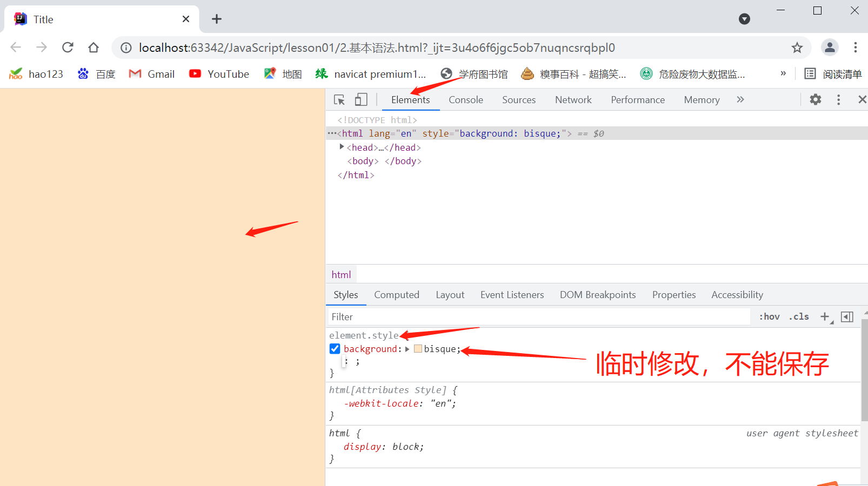Open the YouTube bookmark
The width and height of the screenshot is (868, 486).
click(219, 74)
